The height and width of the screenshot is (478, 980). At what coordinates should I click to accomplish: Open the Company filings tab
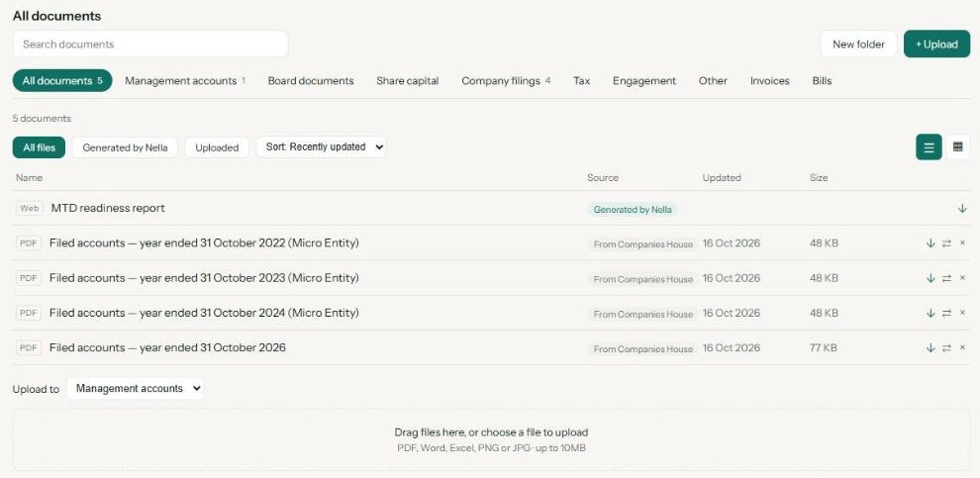(x=506, y=80)
